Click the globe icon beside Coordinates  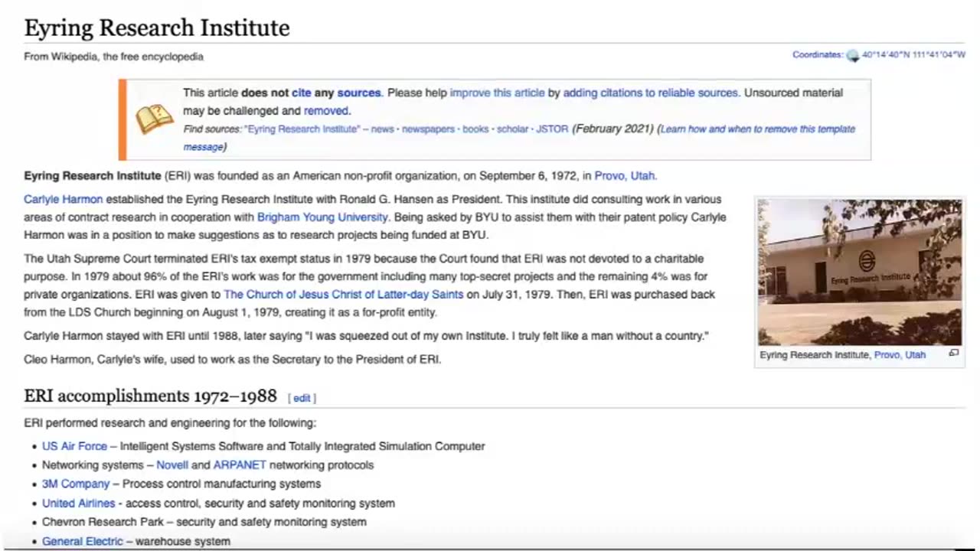[852, 56]
